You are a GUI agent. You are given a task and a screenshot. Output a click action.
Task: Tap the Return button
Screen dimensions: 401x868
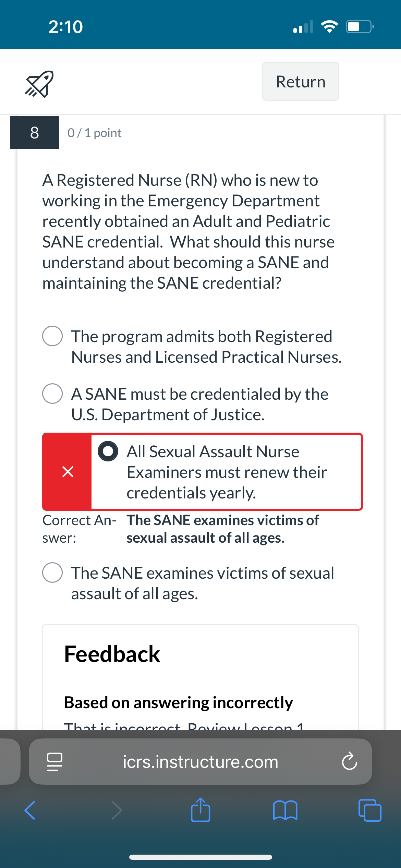301,81
